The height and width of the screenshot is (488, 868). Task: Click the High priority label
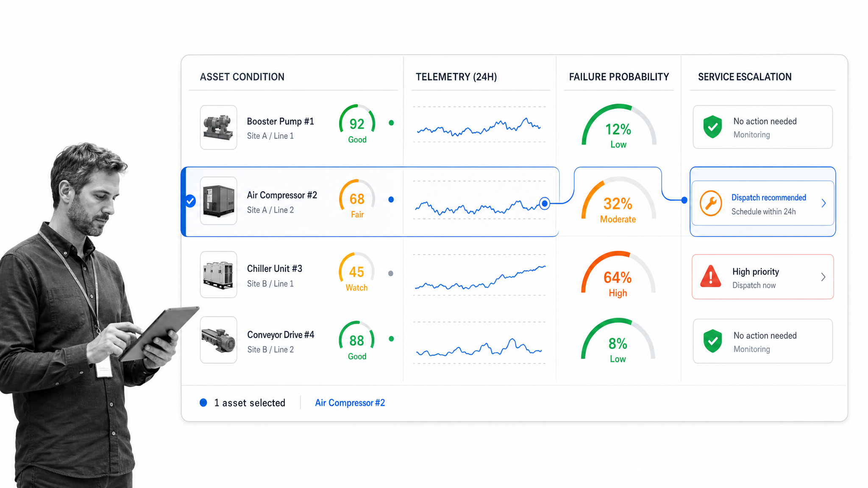[756, 272]
